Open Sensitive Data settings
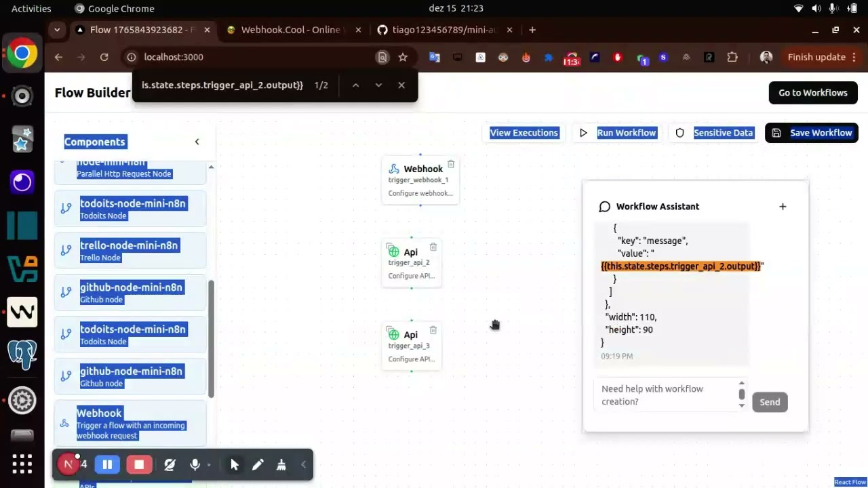 click(715, 133)
